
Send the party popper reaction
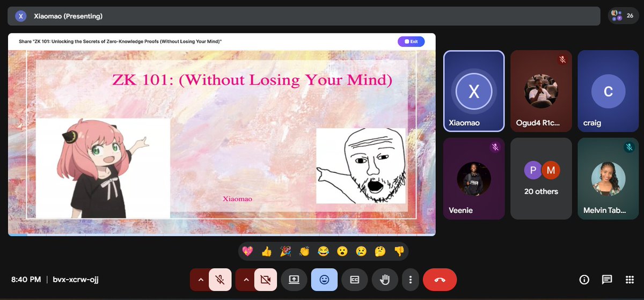(285, 251)
